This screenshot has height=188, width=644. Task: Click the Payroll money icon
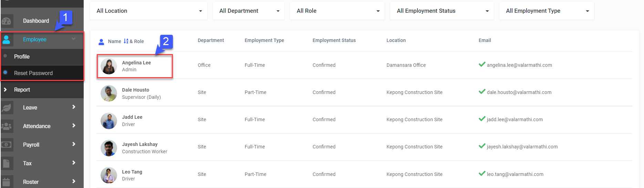click(x=7, y=145)
